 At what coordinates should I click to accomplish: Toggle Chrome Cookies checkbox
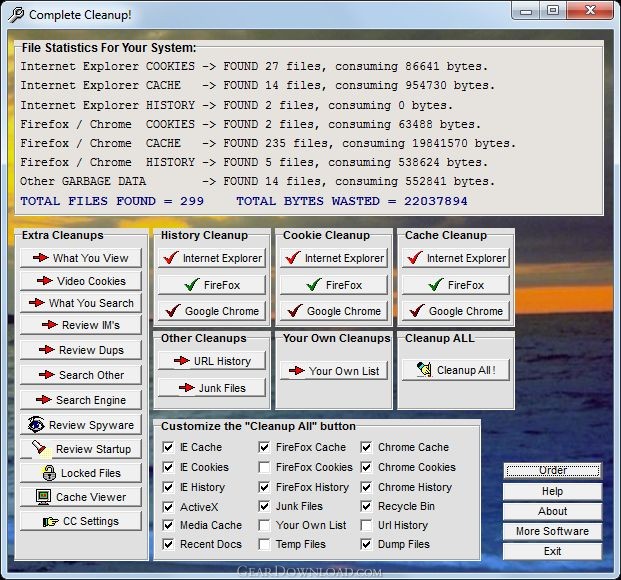pos(366,467)
